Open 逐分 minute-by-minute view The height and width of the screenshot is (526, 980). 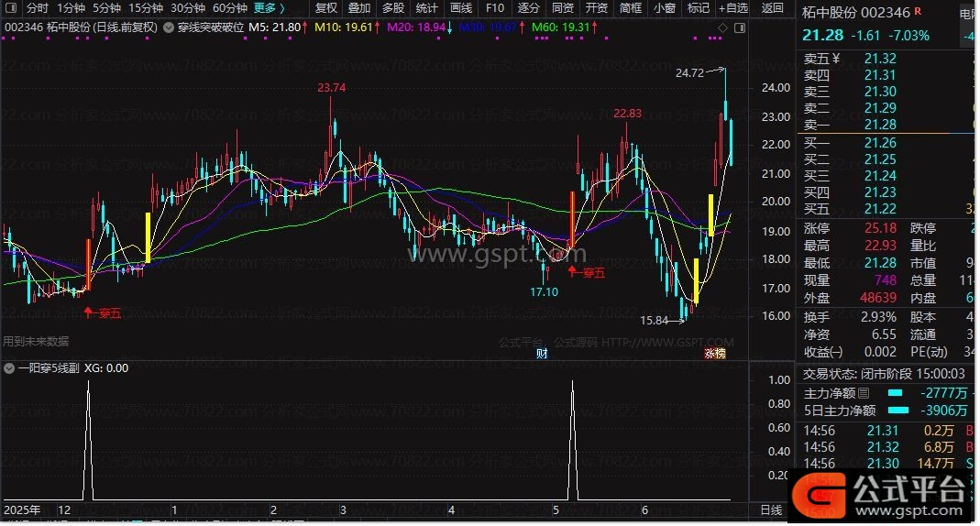click(529, 8)
